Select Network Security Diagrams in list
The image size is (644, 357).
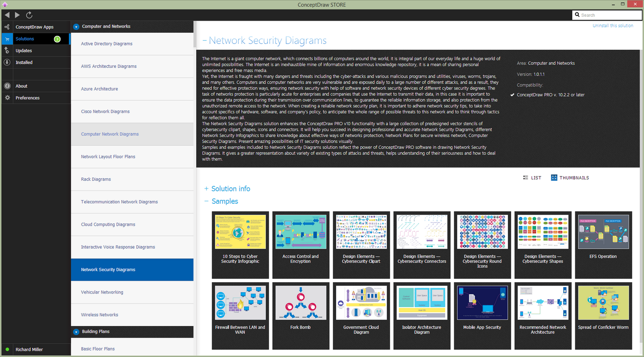click(x=132, y=270)
